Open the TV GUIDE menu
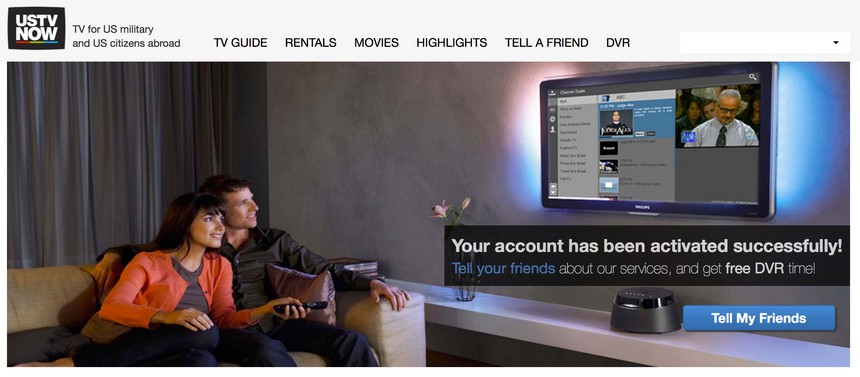 pos(240,43)
